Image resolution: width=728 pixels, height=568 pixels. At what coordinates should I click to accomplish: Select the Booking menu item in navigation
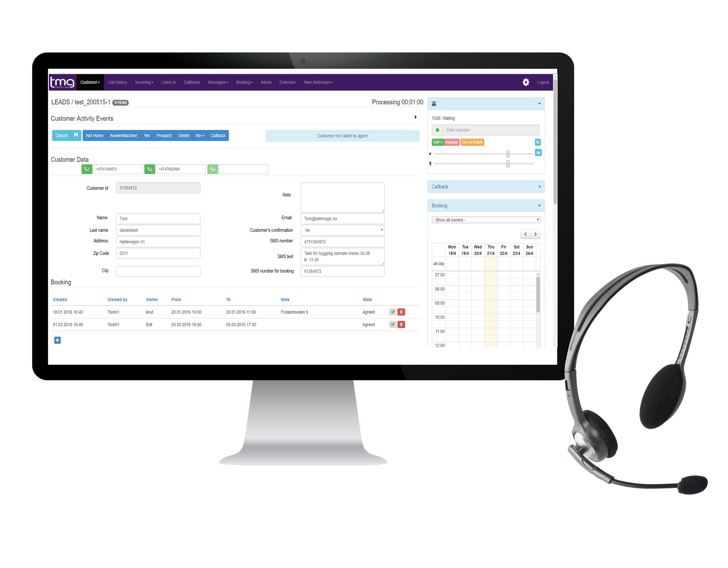(243, 83)
